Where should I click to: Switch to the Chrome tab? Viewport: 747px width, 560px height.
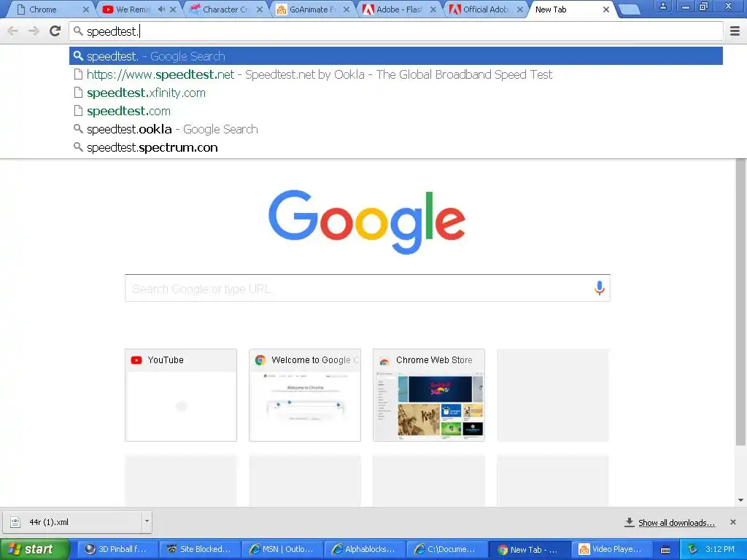click(x=49, y=9)
